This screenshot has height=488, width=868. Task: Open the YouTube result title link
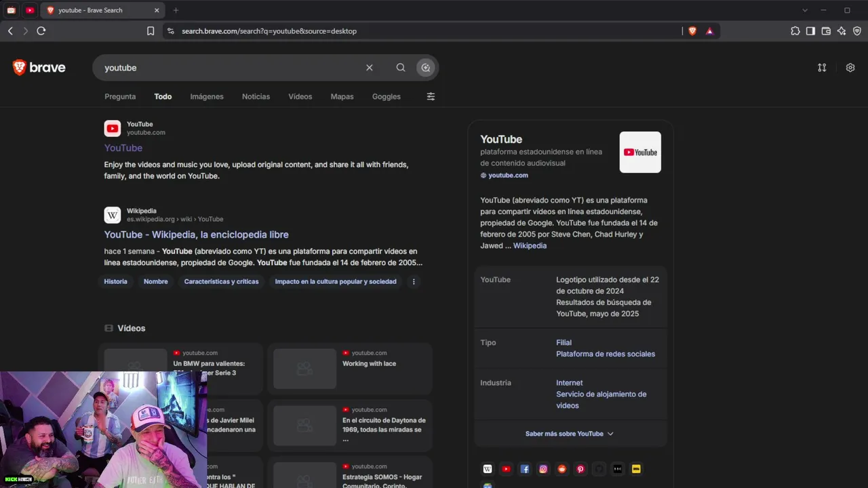point(123,148)
